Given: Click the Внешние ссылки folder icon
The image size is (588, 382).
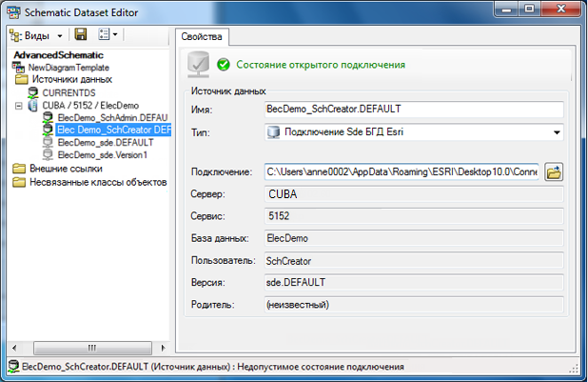Looking at the screenshot, I should click(19, 169).
